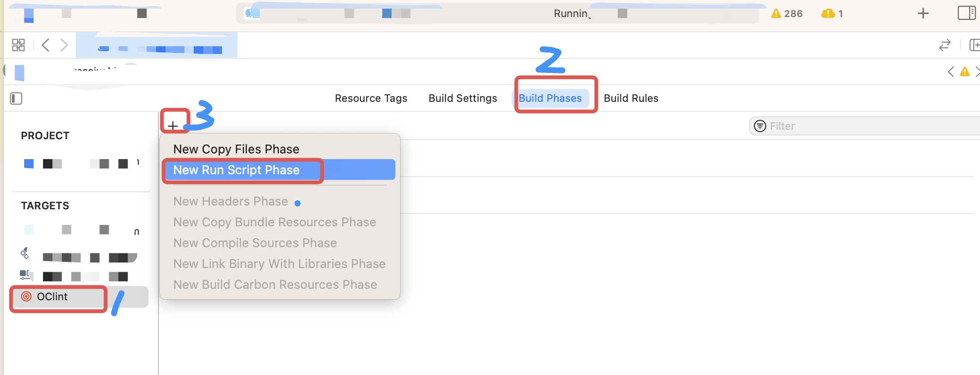
Task: Select the OClint target
Action: click(x=52, y=297)
